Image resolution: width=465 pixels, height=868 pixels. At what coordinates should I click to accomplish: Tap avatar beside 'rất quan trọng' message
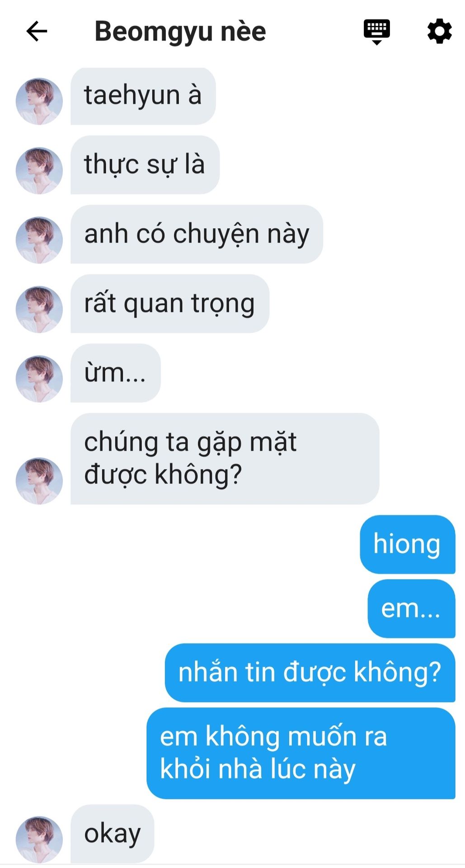(x=39, y=309)
